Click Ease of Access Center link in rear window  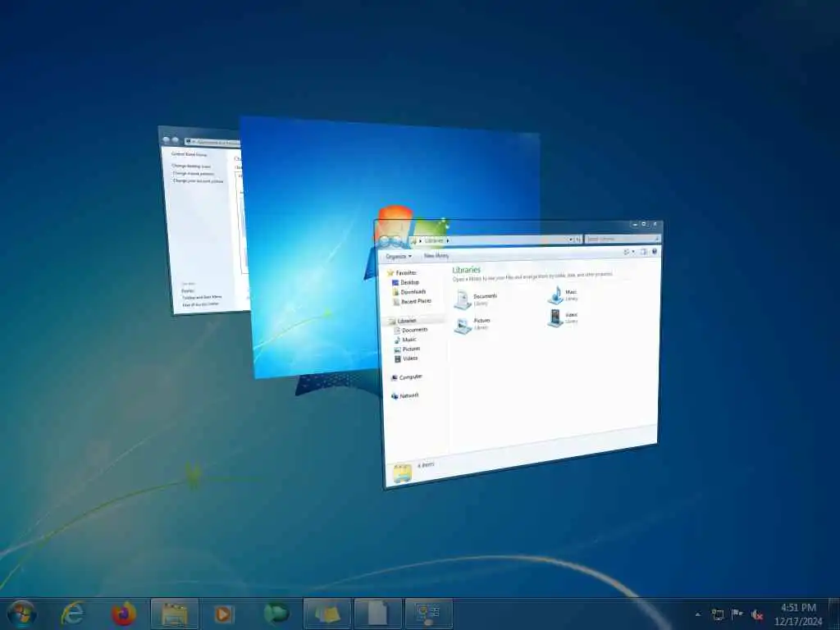[201, 304]
